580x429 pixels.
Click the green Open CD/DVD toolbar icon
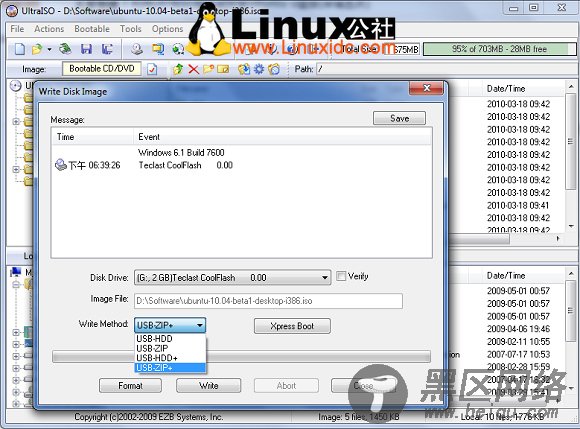(x=66, y=48)
